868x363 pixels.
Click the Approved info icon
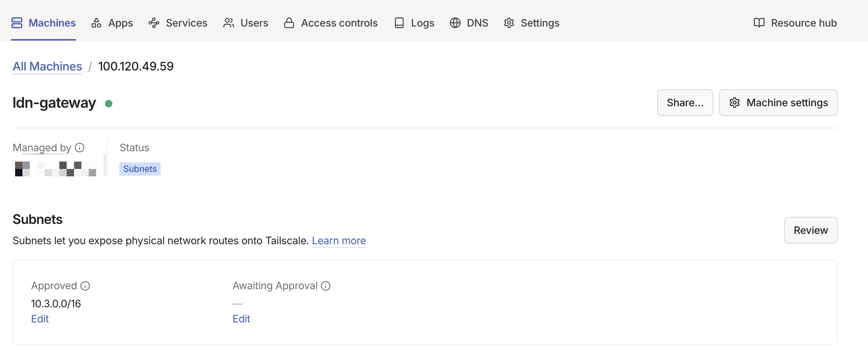[85, 285]
